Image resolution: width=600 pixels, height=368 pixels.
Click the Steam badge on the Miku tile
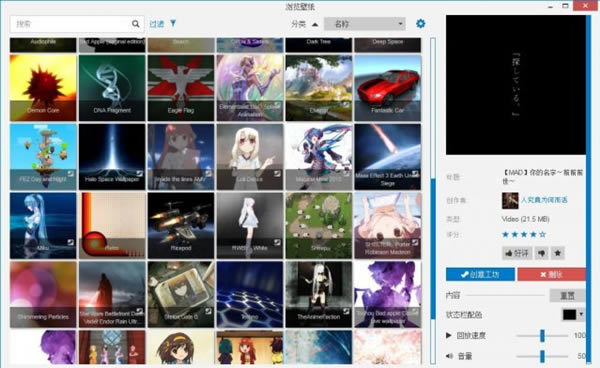pos(71,242)
